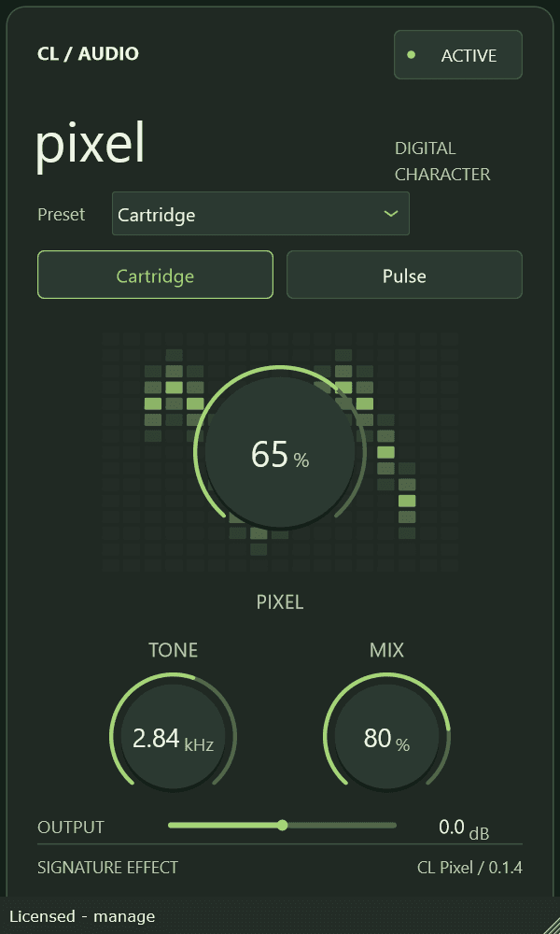Viewport: 560px width, 934px height.
Task: Open the Preset dropdown showing Cartridge
Action: pos(260,214)
